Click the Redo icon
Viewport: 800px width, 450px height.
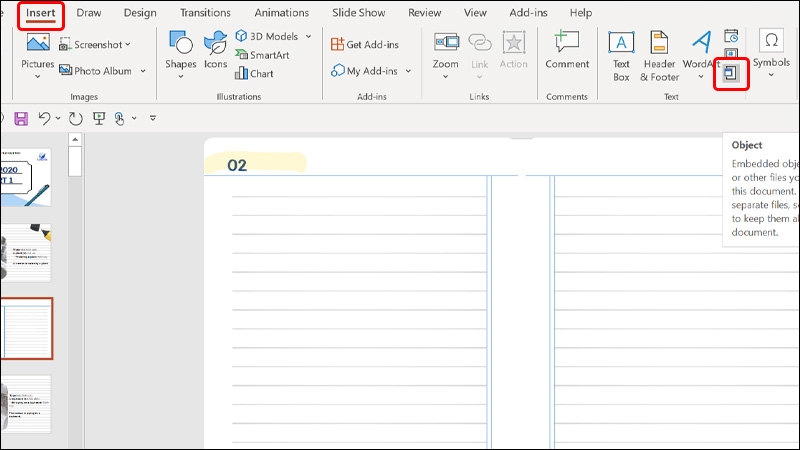(76, 118)
